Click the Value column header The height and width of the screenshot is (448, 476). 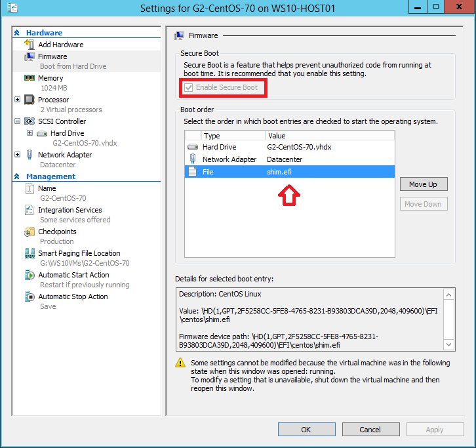(330, 136)
